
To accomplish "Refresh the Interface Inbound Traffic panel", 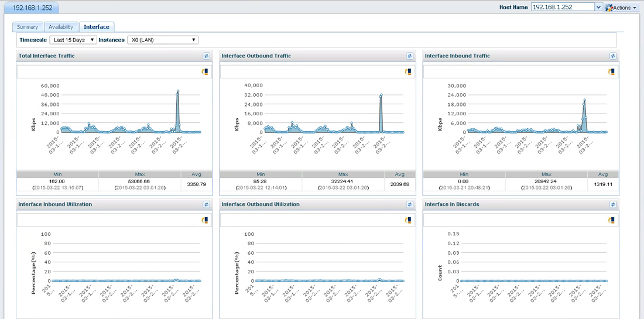I will (613, 56).
